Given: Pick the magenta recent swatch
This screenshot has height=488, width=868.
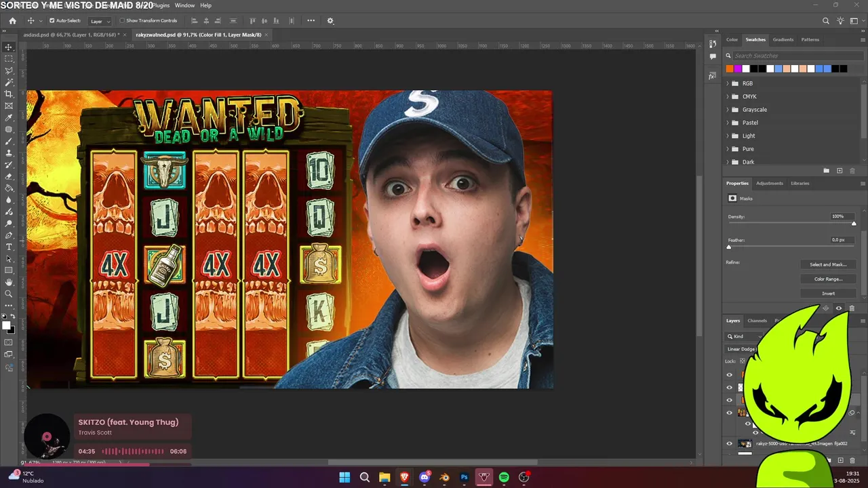Looking at the screenshot, I should point(738,68).
